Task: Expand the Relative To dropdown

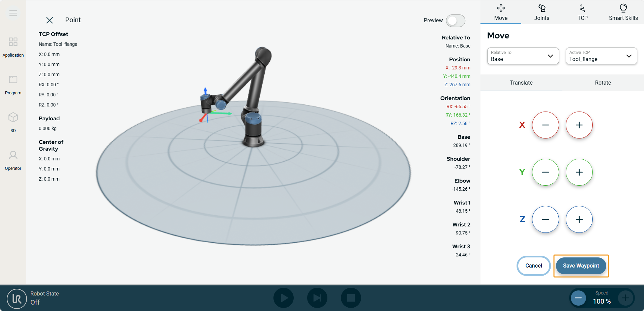Action: pyautogui.click(x=523, y=56)
